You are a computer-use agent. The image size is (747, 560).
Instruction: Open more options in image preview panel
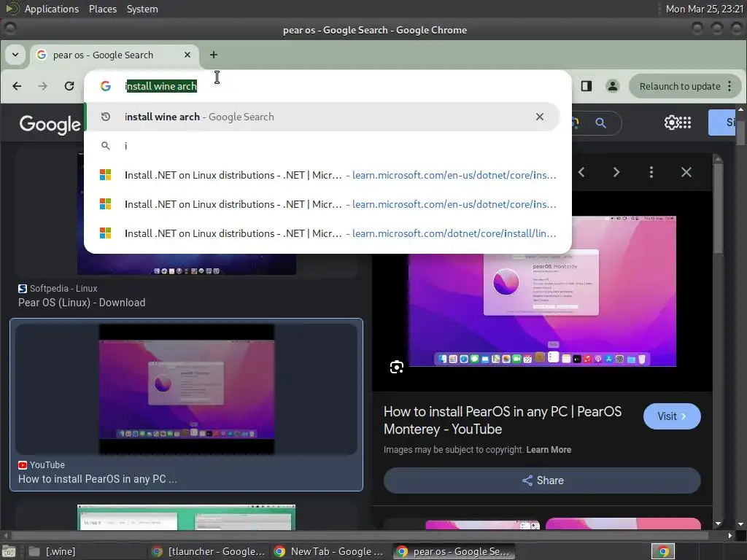coord(651,172)
